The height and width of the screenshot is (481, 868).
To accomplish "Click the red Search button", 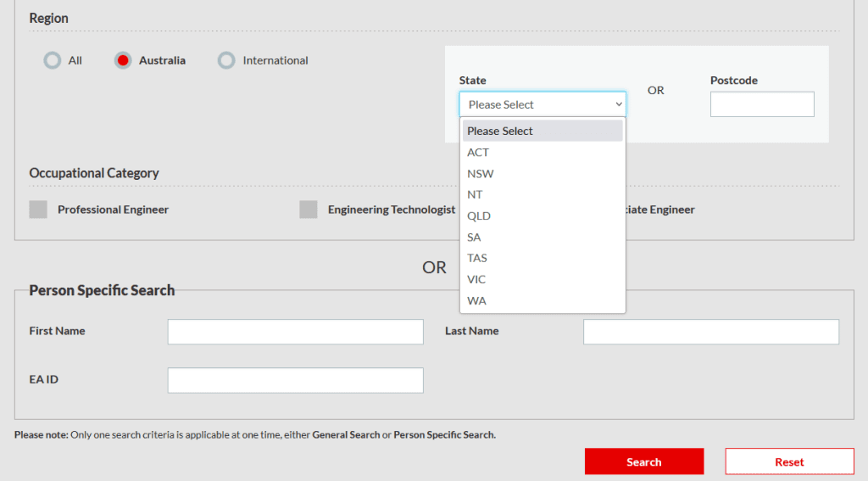I will point(644,461).
